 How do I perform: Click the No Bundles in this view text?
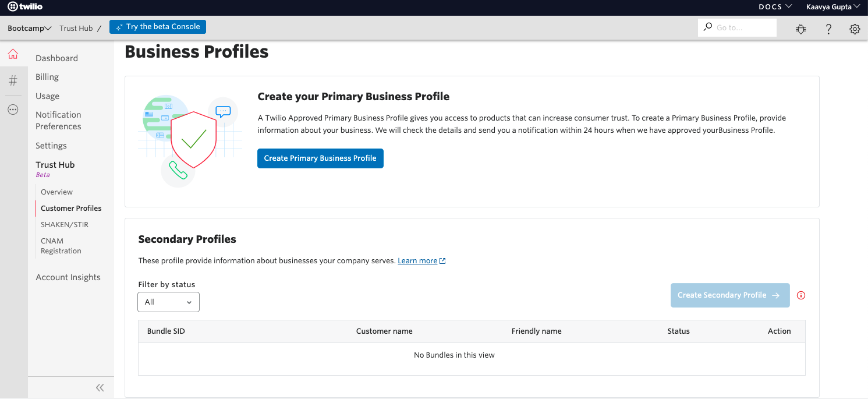point(454,355)
